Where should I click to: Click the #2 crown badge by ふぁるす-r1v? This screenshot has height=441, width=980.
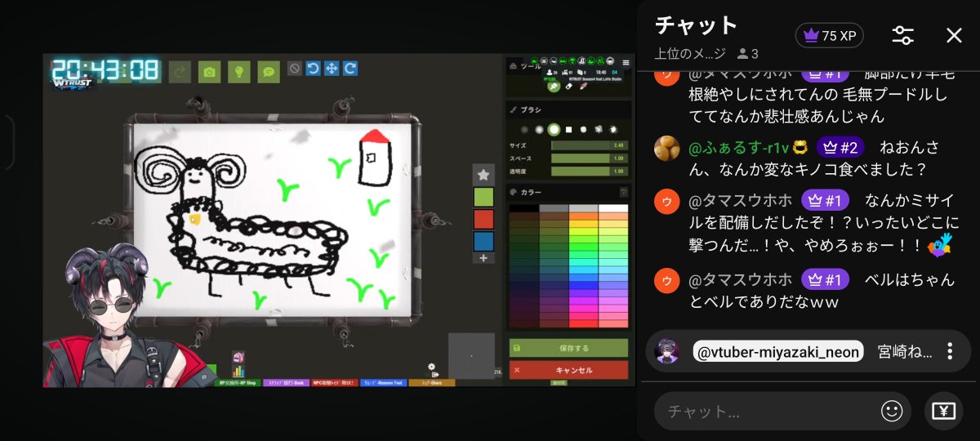pyautogui.click(x=840, y=148)
